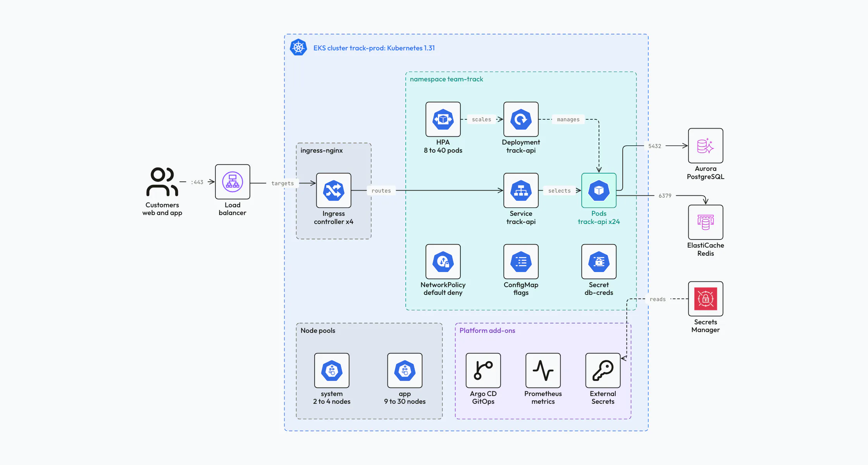Click the :443 edge label

(x=197, y=182)
